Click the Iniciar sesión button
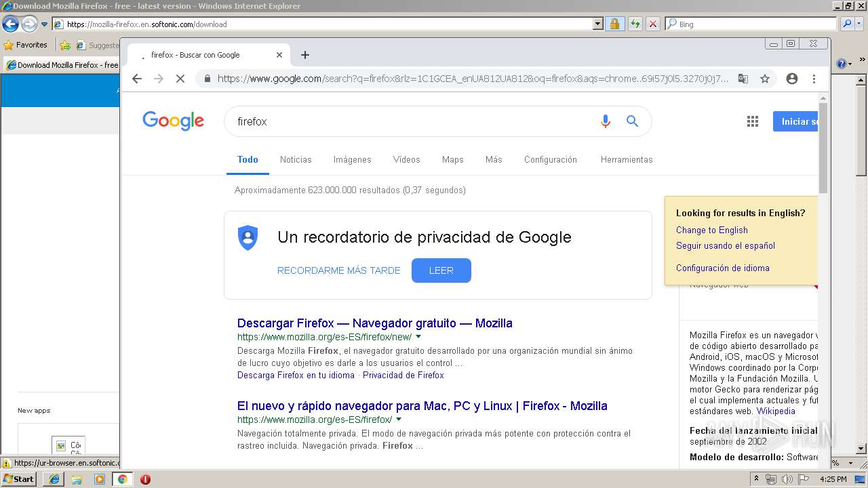Image resolution: width=868 pixels, height=488 pixels. coord(795,121)
